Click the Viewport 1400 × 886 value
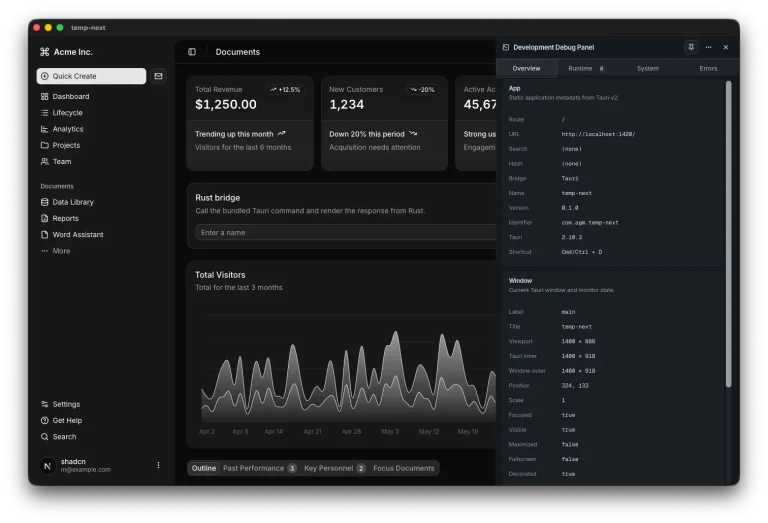The height and width of the screenshot is (523, 768). point(578,341)
